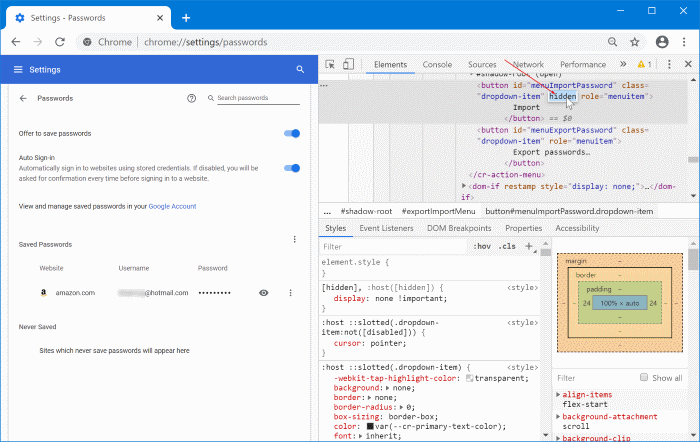Expand the align-items computed property
This screenshot has height=442, width=700.
pyautogui.click(x=557, y=396)
